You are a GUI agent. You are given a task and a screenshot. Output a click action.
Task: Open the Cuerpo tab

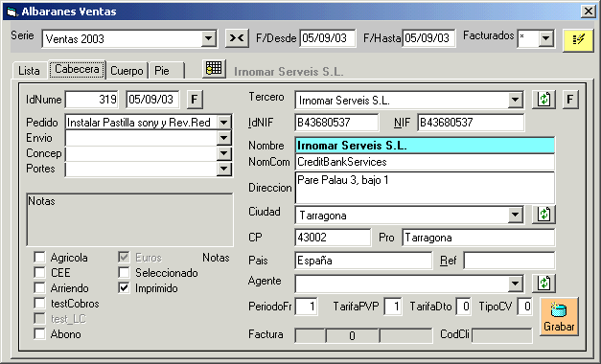pyautogui.click(x=127, y=71)
